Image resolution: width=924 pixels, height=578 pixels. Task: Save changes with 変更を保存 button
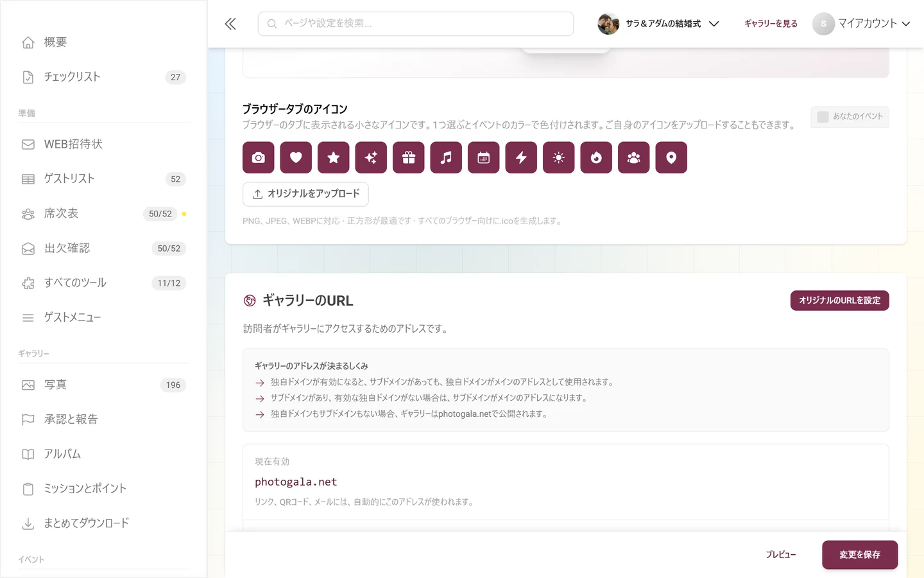click(x=860, y=555)
